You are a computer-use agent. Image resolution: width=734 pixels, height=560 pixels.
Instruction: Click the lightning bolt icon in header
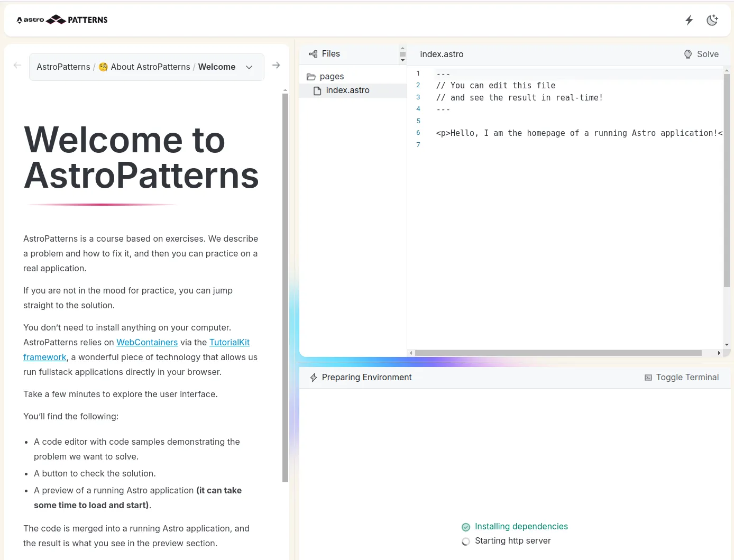[x=689, y=20]
